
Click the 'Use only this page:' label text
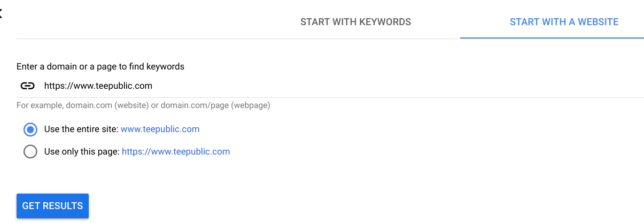[x=82, y=152]
